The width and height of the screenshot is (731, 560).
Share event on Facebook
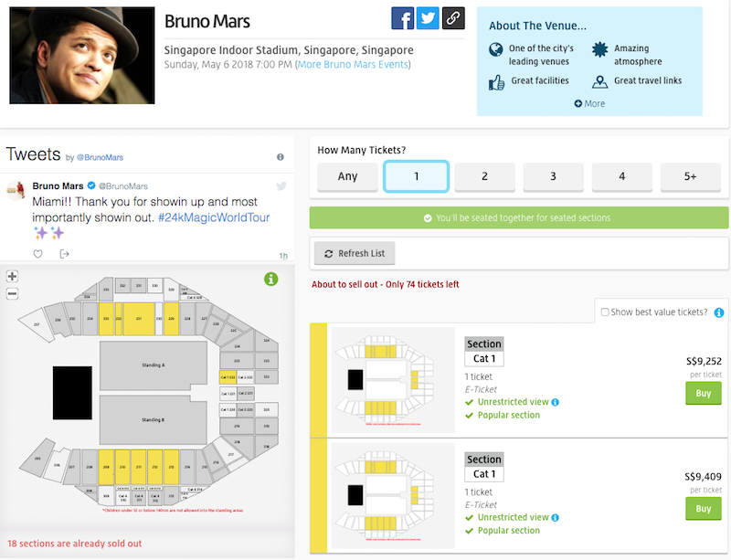coord(403,18)
